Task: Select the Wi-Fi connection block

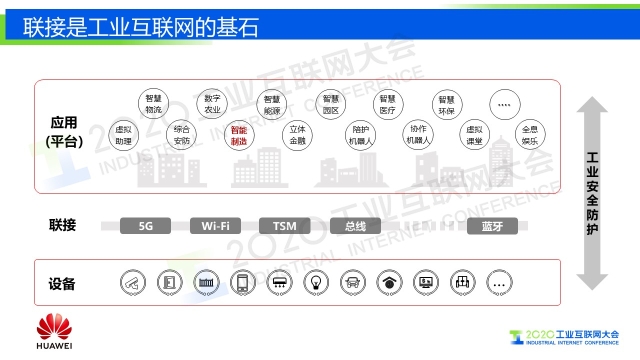Action: (215, 226)
